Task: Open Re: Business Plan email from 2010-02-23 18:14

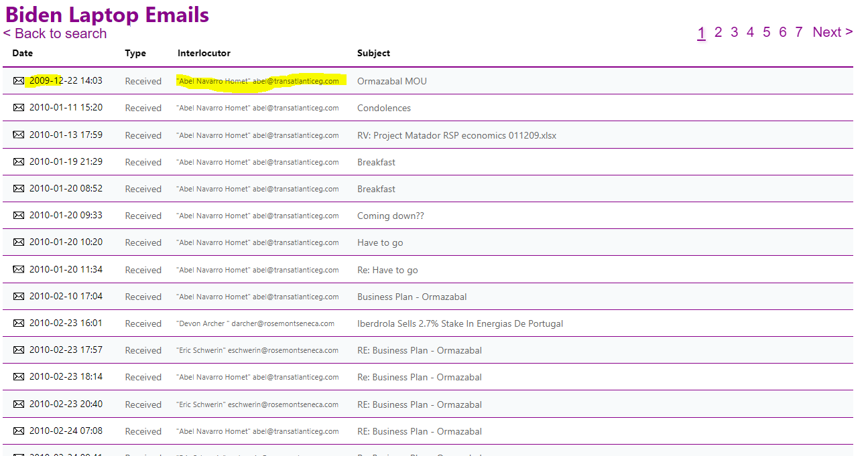Action: 420,377
